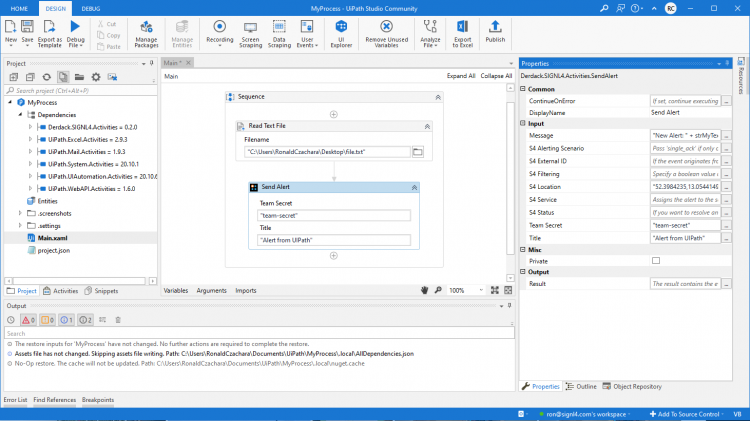
Task: Switch to the Outline tab
Action: pos(581,386)
